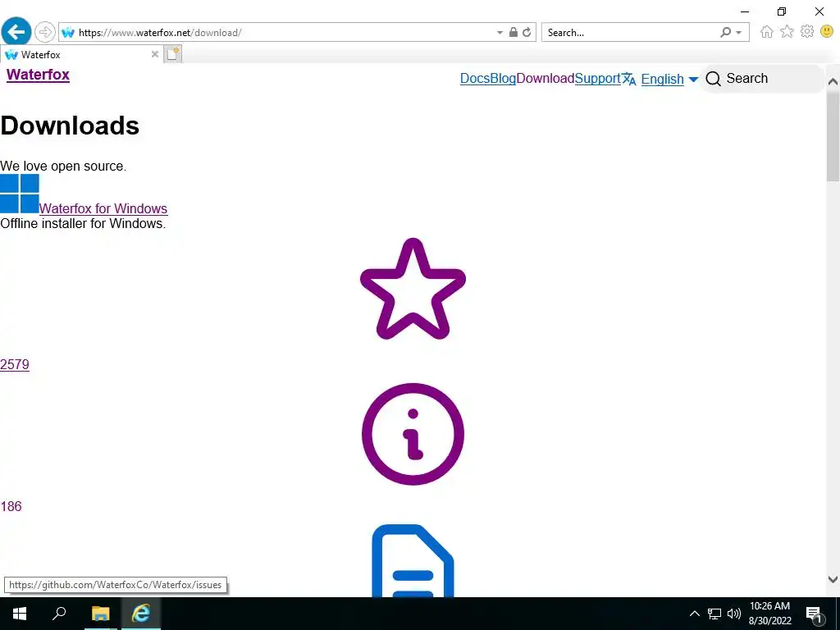Click the language translate icon
The width and height of the screenshot is (840, 630).
[629, 80]
